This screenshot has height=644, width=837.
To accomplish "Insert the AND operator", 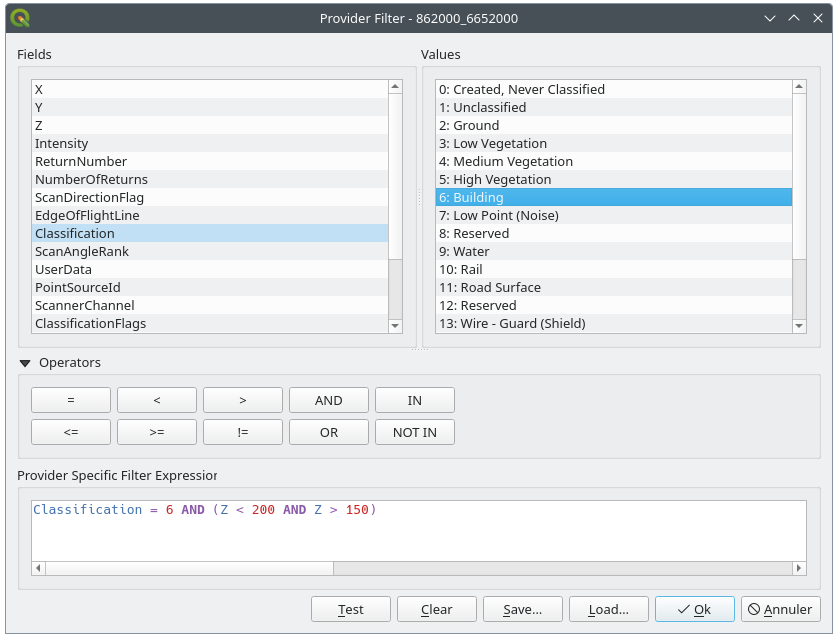I will (328, 399).
